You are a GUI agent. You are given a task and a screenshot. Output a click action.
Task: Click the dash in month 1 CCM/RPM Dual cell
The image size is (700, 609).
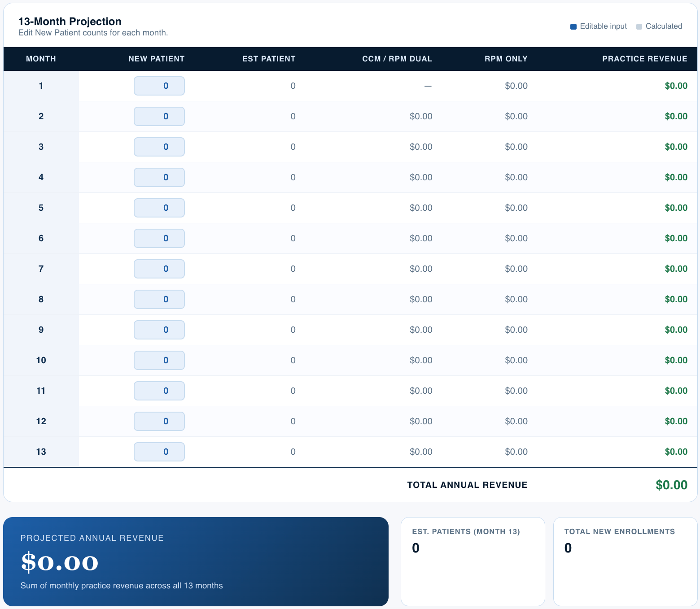(x=428, y=86)
